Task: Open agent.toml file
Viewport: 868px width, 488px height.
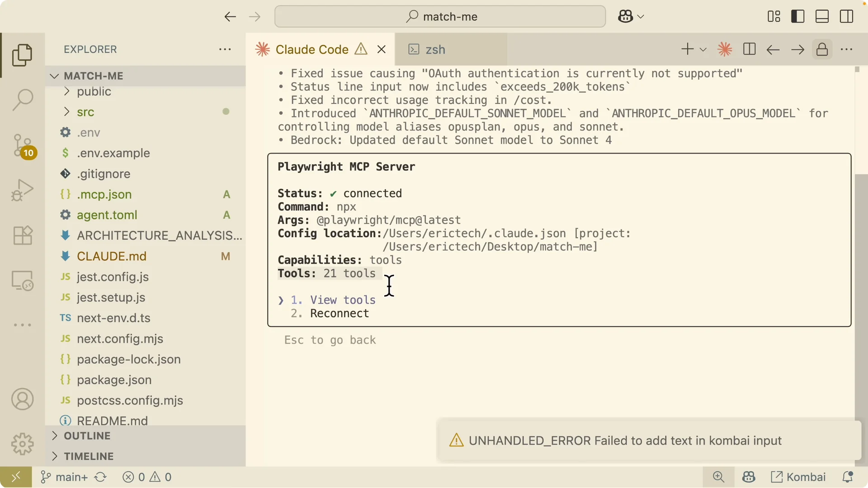Action: pos(146,215)
